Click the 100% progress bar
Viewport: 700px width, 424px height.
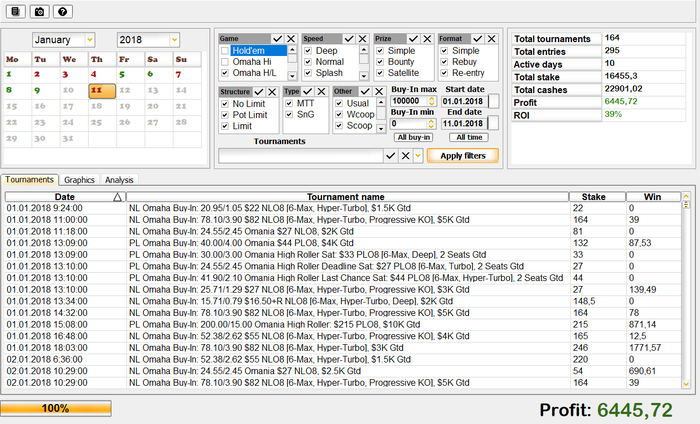[x=56, y=408]
